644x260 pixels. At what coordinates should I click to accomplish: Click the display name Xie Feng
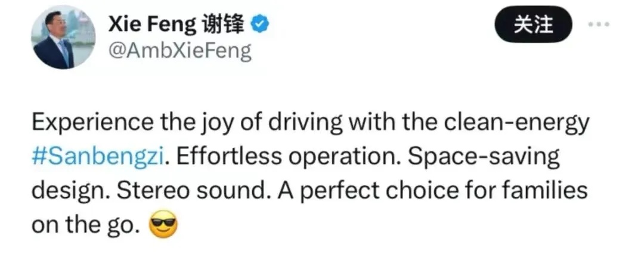tap(152, 24)
